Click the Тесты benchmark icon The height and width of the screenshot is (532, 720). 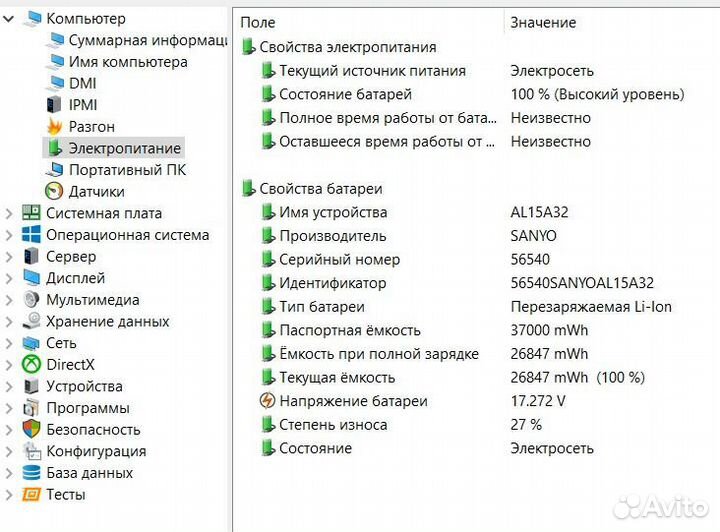coord(31,494)
